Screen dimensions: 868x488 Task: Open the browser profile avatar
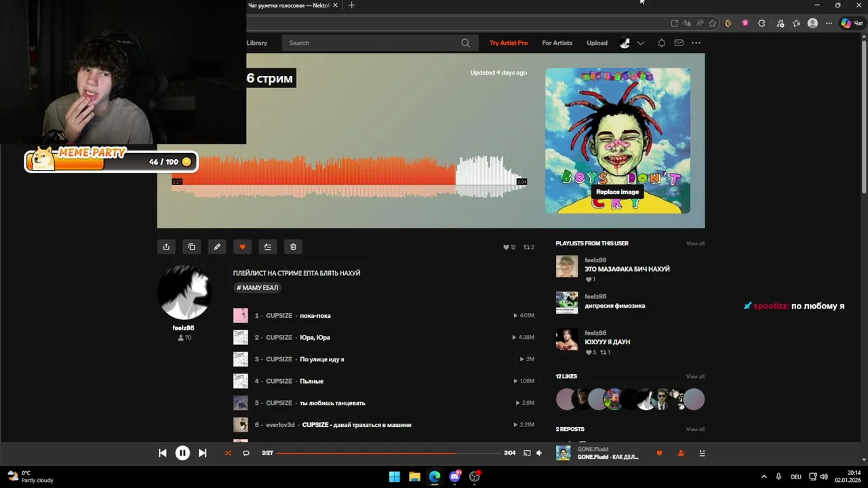pyautogui.click(x=812, y=23)
